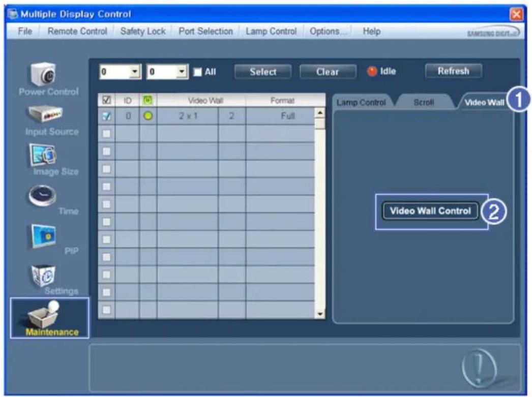Image resolution: width=532 pixels, height=397 pixels.
Task: Open the Image Size section icon
Action: coord(43,155)
